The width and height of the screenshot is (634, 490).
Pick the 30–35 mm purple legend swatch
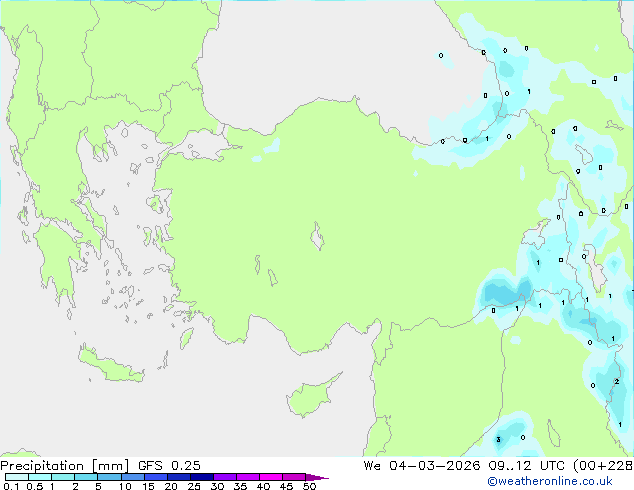point(225,477)
